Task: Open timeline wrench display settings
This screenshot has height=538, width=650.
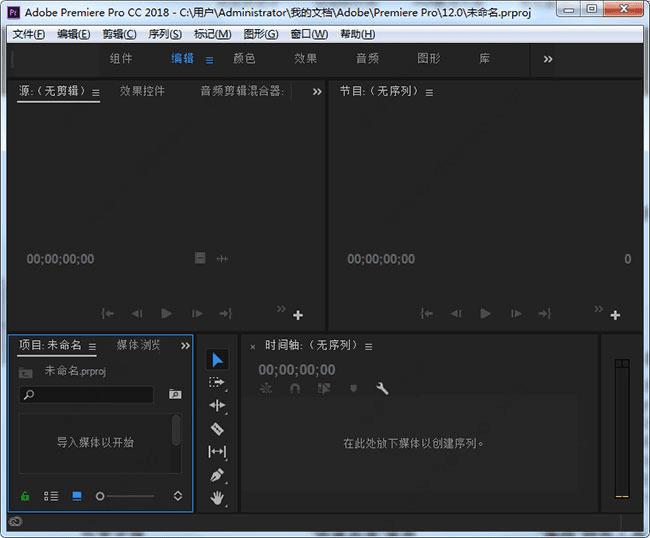Action: pos(382,389)
